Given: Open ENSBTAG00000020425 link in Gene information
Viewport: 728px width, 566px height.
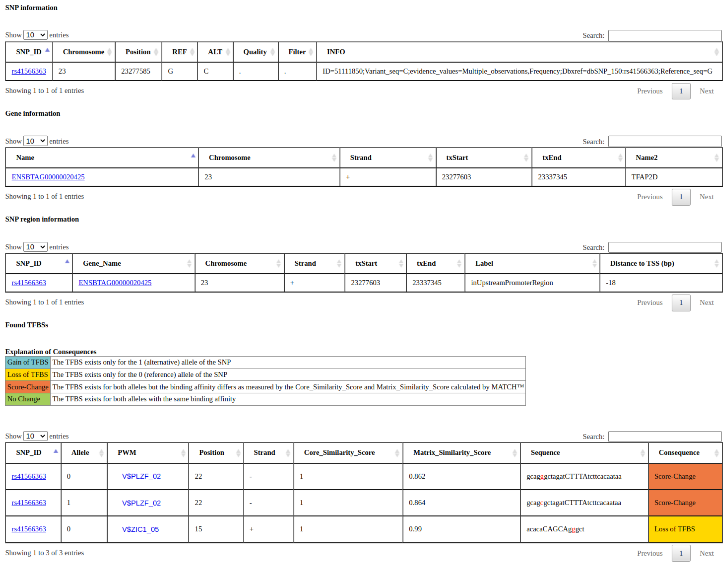Looking at the screenshot, I should [48, 177].
